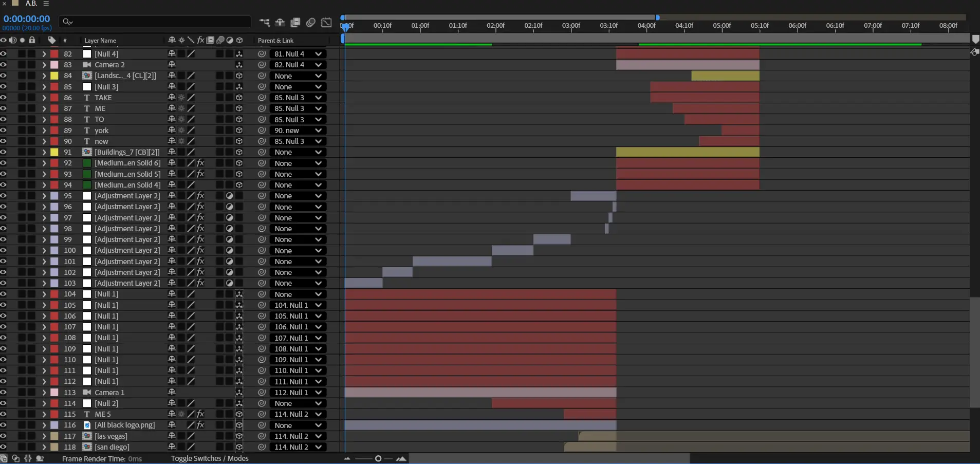Enable frame blending for the composition
The height and width of the screenshot is (464, 980).
click(x=295, y=22)
